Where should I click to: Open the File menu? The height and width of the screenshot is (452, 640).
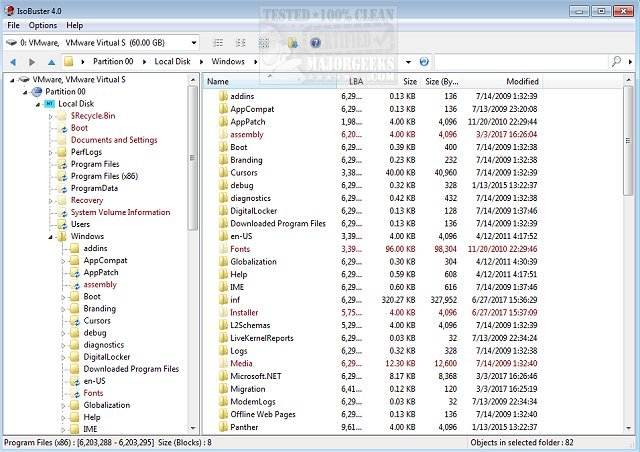click(13, 25)
